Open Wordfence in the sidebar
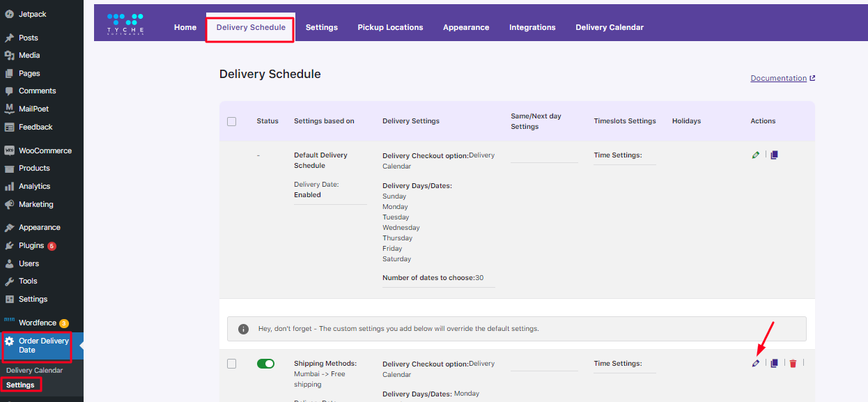868x402 pixels. 38,323
